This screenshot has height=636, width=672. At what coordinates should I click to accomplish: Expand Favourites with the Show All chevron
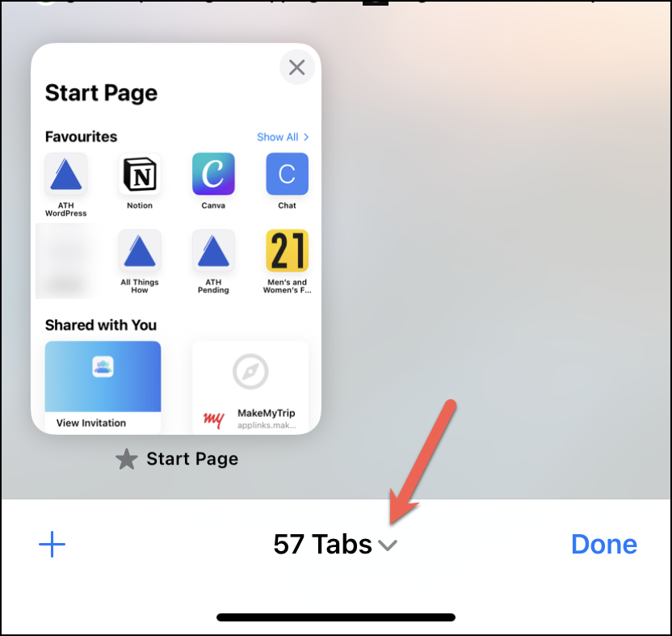[306, 137]
